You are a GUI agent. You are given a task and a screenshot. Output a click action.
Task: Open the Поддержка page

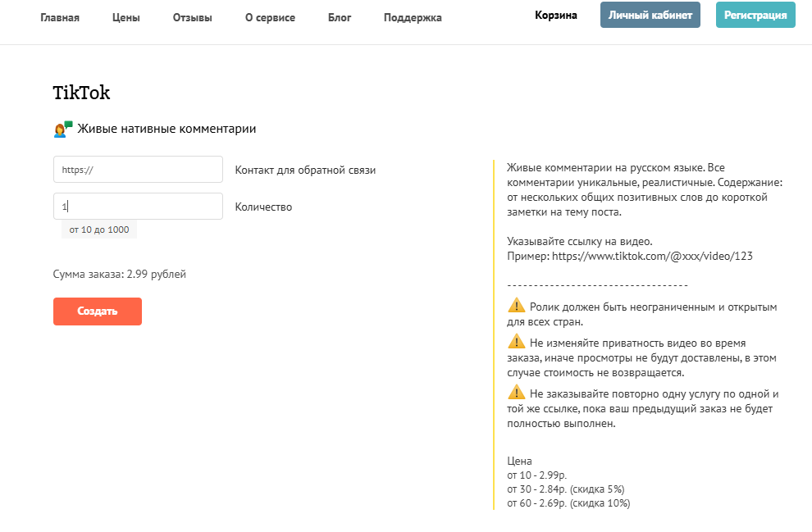(413, 17)
